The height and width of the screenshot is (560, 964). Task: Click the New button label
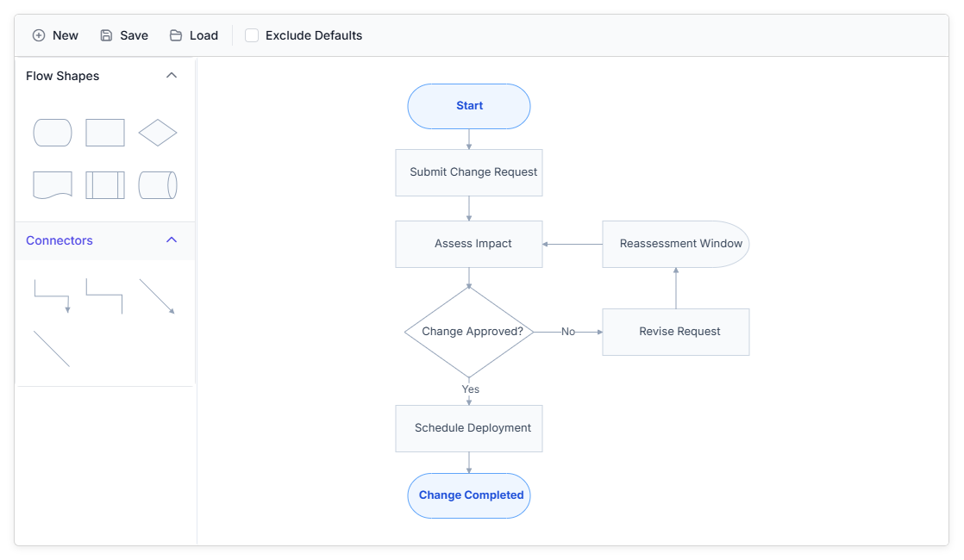click(x=66, y=35)
